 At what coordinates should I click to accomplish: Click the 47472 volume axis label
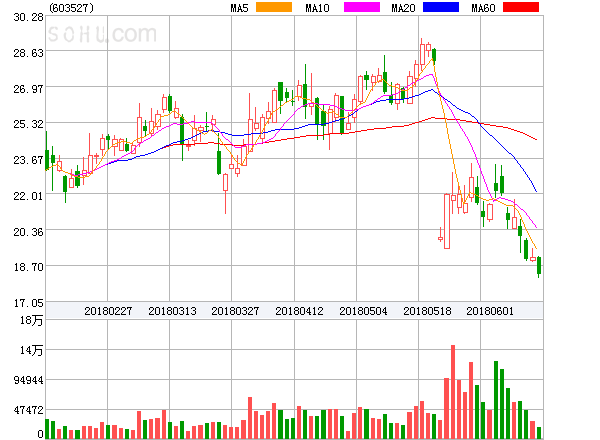(28, 410)
